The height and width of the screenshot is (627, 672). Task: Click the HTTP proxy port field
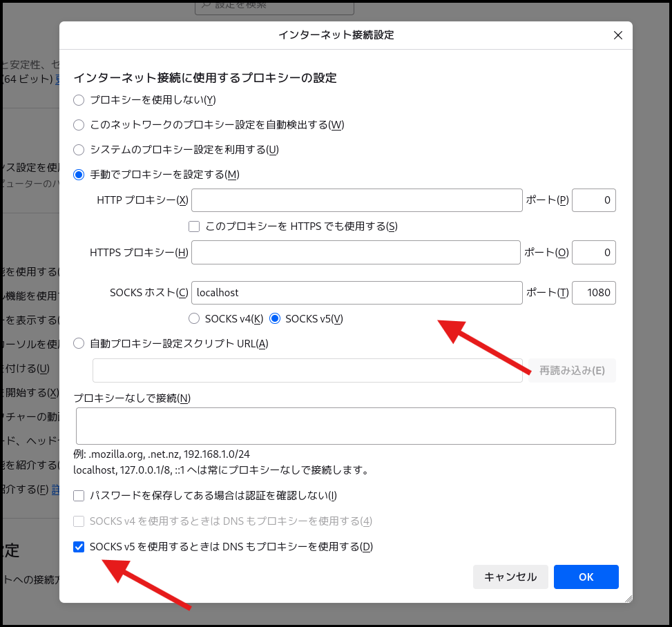[593, 200]
